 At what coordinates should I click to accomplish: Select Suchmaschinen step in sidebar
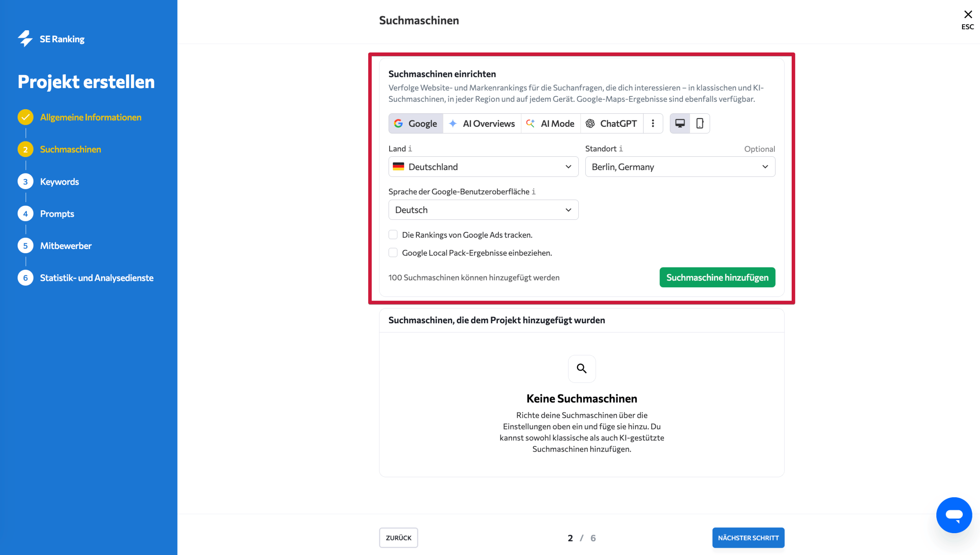[70, 149]
